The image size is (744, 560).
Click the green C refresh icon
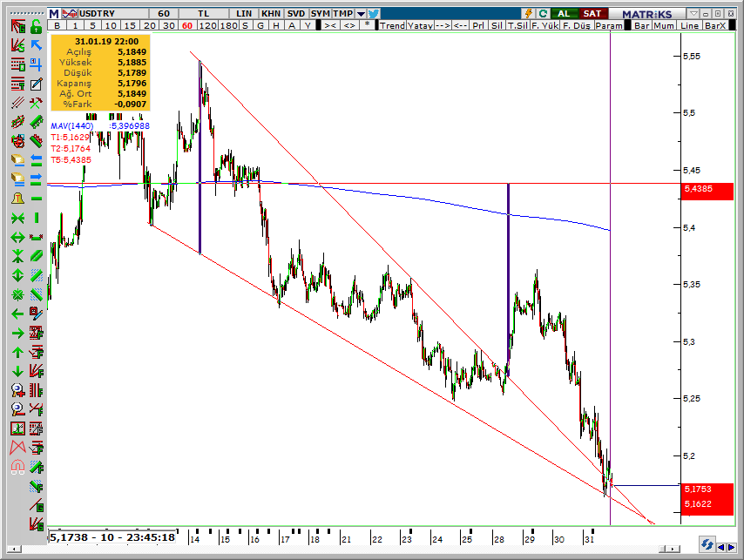[543, 14]
